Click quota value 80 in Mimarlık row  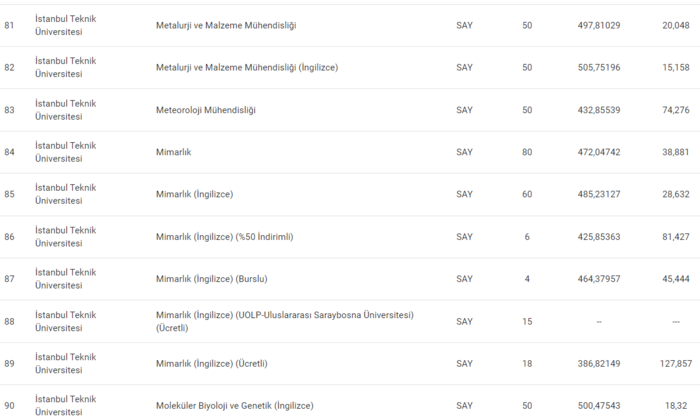(x=527, y=152)
